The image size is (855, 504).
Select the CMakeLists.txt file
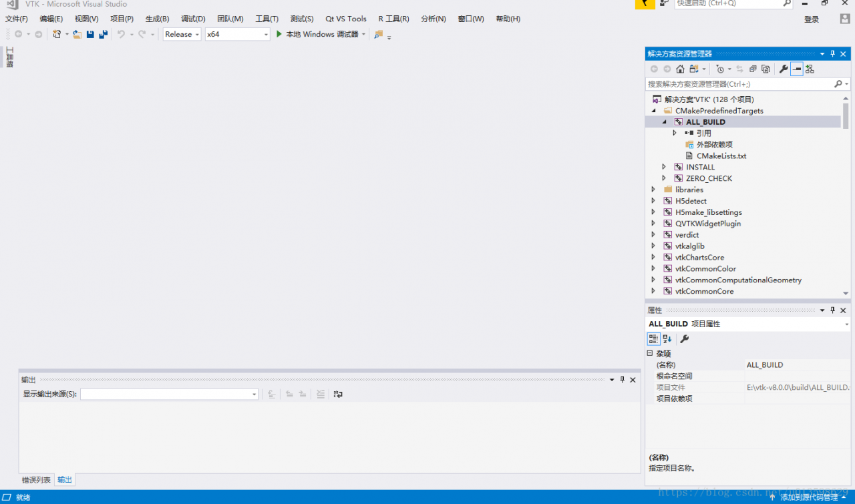(x=721, y=156)
